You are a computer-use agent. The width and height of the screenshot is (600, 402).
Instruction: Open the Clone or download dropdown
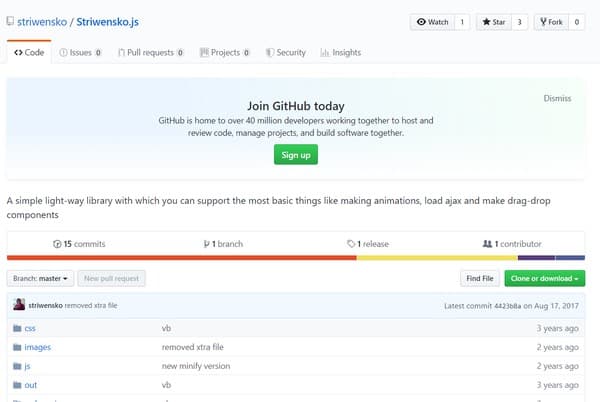(x=545, y=278)
